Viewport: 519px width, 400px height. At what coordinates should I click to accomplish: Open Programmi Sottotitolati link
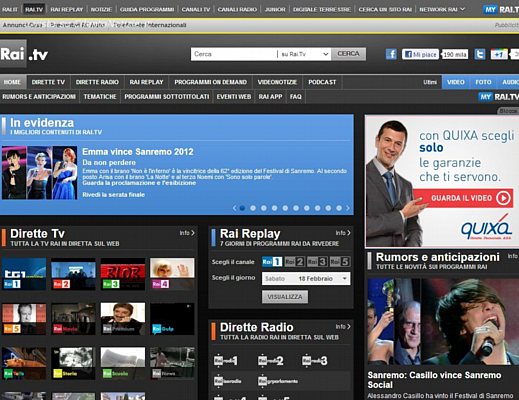pyautogui.click(x=167, y=97)
